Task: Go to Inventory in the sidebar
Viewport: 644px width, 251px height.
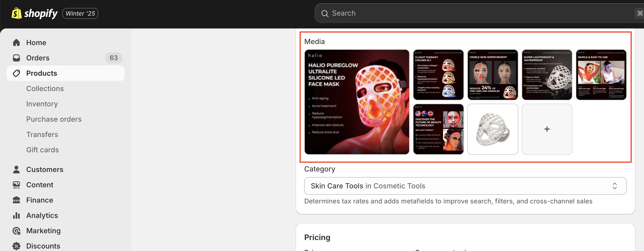Action: pos(42,104)
